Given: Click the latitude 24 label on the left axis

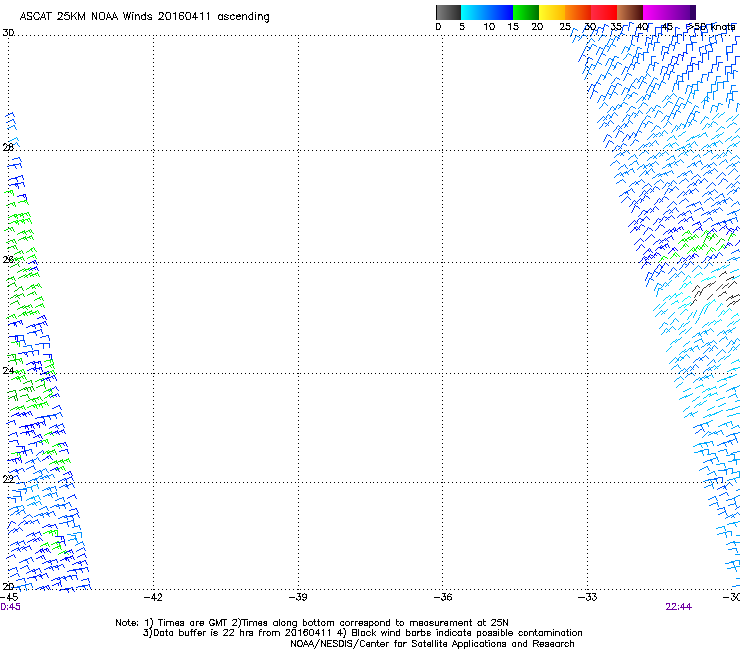Looking at the screenshot, I should point(8,371).
